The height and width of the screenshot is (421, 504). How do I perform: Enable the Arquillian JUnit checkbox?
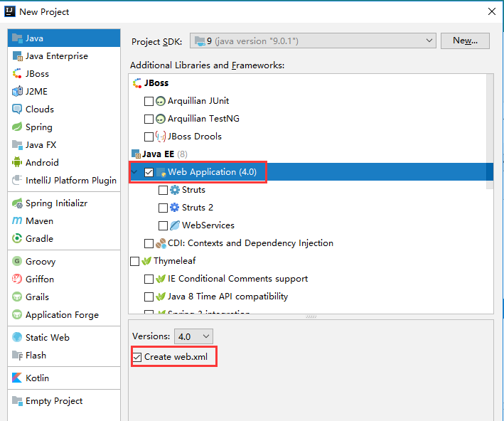tap(149, 101)
